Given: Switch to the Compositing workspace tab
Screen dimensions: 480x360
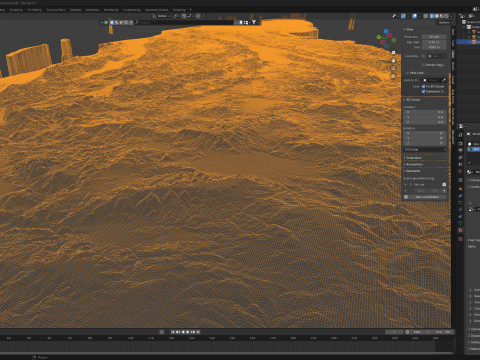Looking at the screenshot, I should [132, 10].
